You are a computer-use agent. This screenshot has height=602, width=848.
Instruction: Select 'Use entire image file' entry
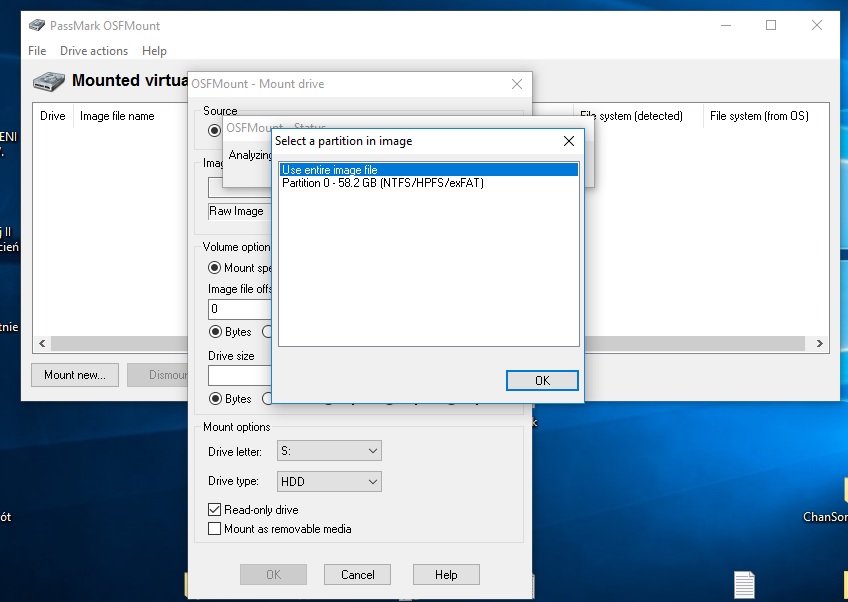click(429, 170)
